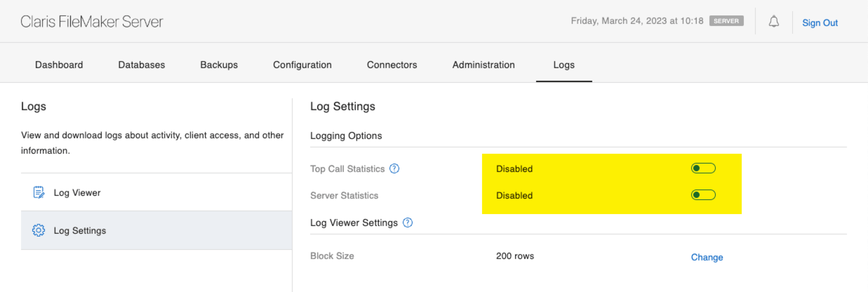Switch to the Backups tab
868x292 pixels.
pyautogui.click(x=219, y=65)
